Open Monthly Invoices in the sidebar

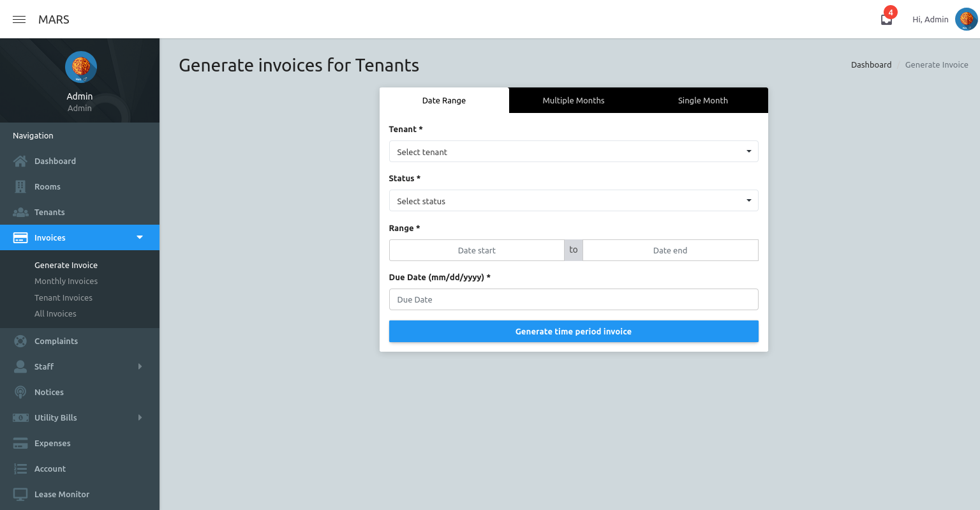[66, 281]
